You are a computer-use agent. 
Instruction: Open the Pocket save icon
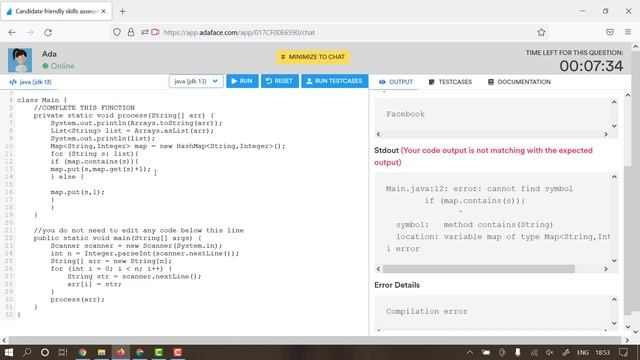point(610,32)
